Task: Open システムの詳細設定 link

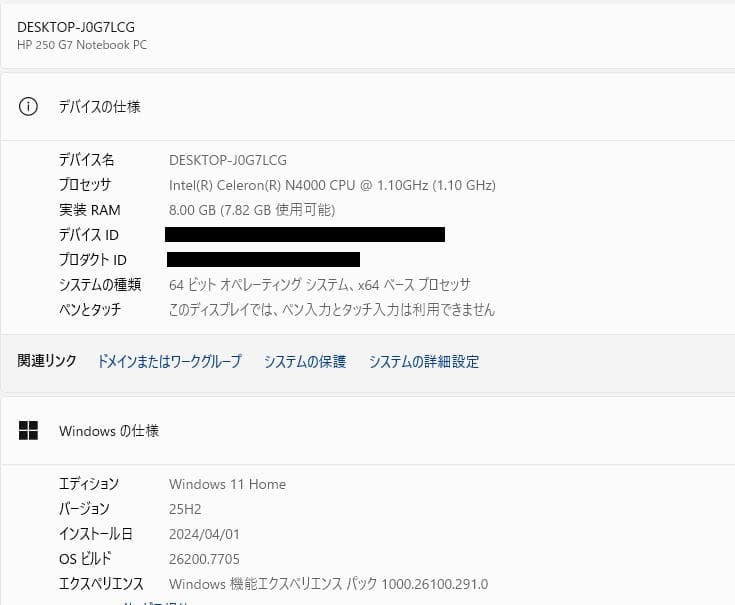Action: coord(424,361)
